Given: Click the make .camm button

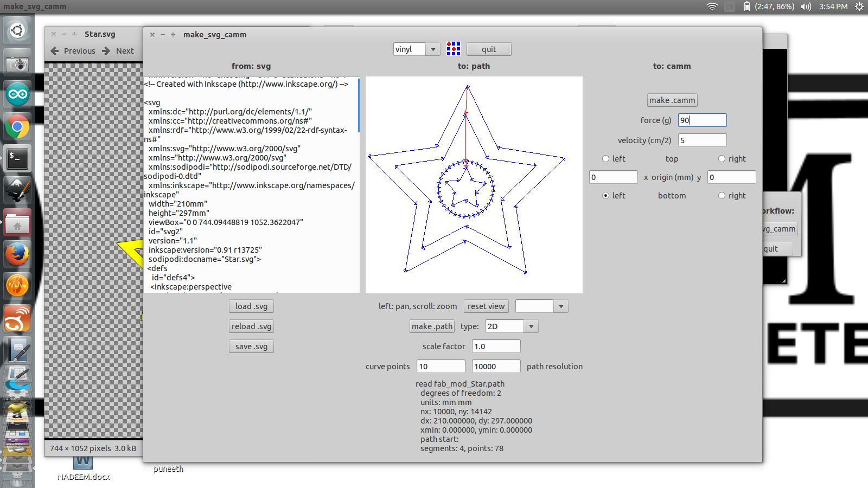Looking at the screenshot, I should click(x=672, y=100).
